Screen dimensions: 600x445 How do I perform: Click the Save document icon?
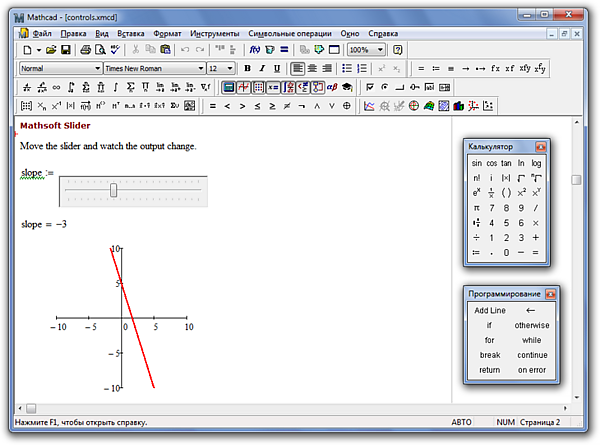tap(66, 49)
